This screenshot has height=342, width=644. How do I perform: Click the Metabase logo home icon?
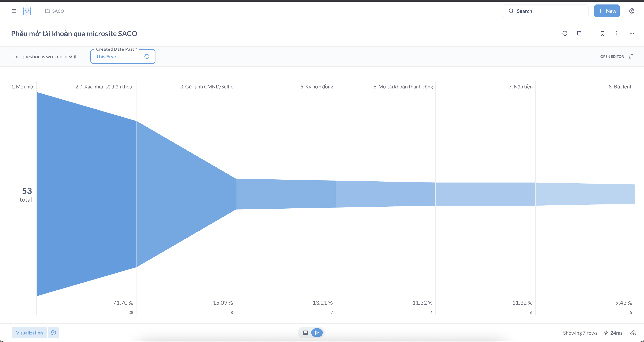pos(27,11)
